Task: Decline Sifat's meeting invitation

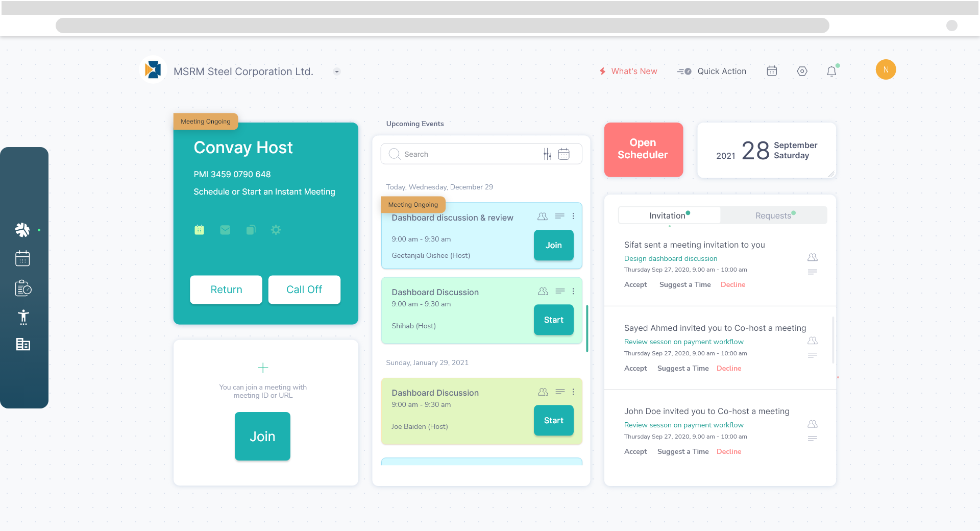Action: tap(732, 285)
